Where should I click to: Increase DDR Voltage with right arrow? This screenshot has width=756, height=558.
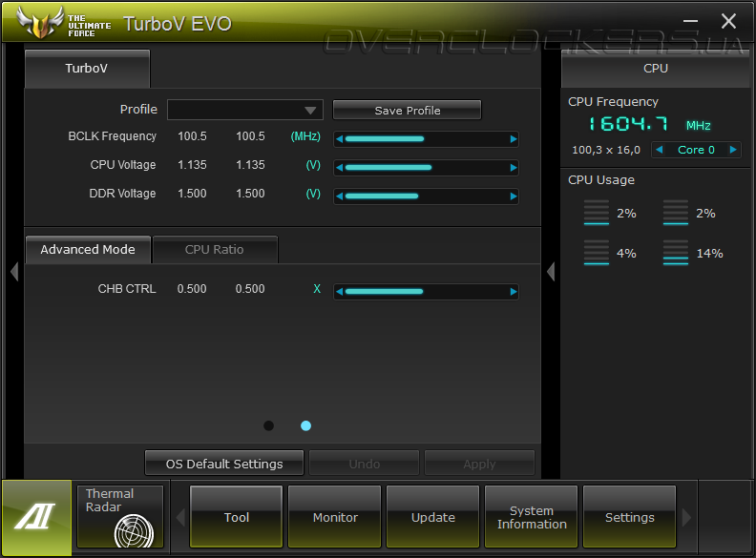tap(514, 196)
